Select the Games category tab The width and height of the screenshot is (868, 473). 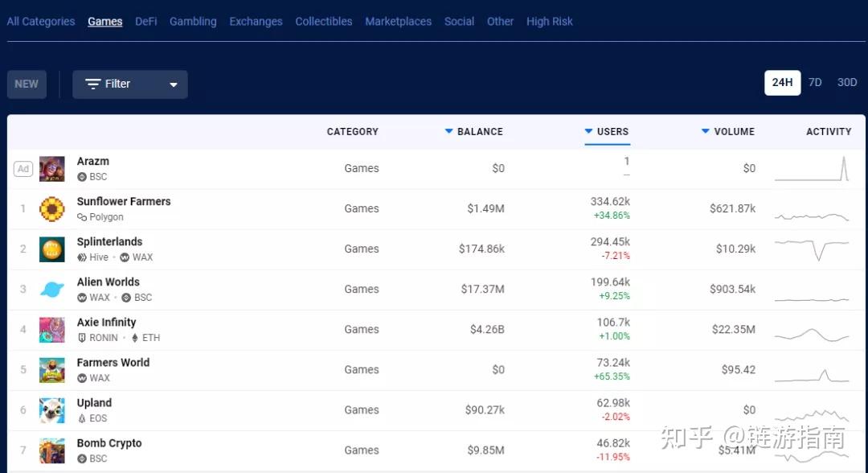click(105, 22)
